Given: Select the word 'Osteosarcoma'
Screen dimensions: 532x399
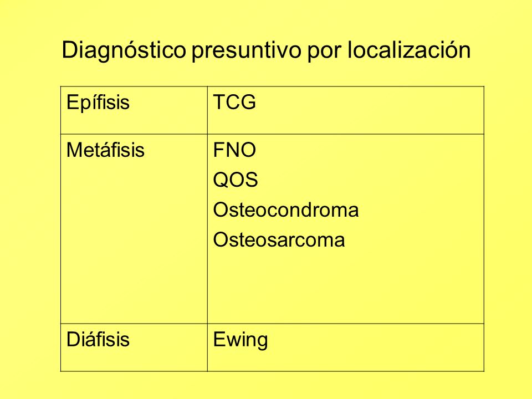Looking at the screenshot, I should [279, 239].
